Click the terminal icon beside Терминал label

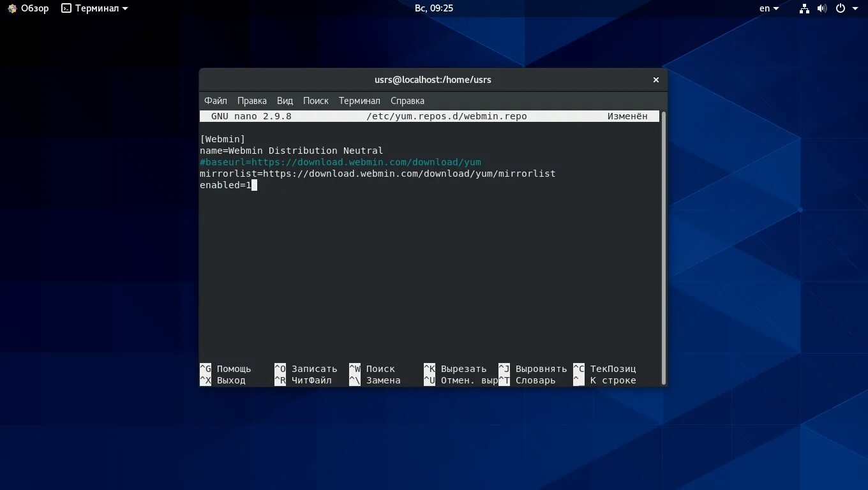[66, 8]
